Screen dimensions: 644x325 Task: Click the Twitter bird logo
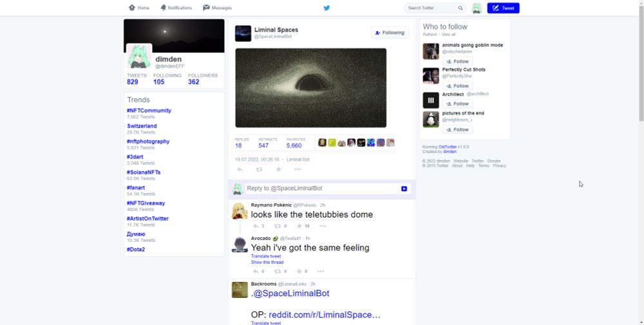[327, 8]
